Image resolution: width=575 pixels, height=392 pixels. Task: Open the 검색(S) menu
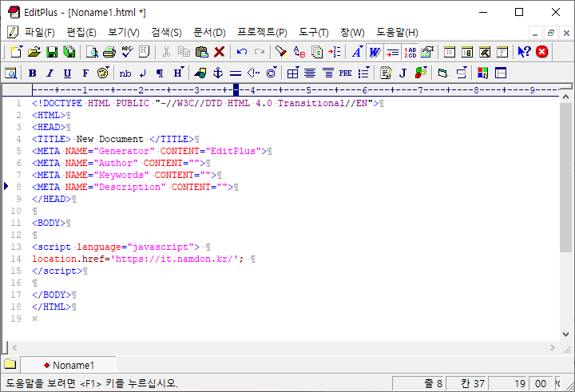coord(166,33)
